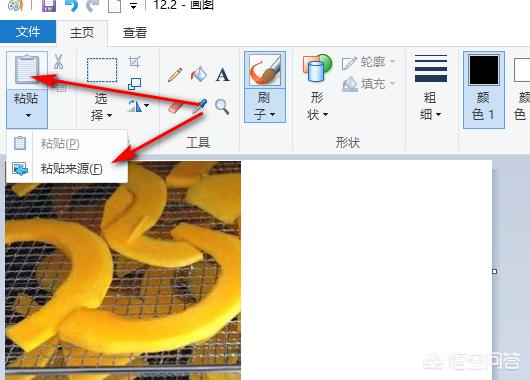Click the Resize icon
This screenshot has width=530, height=380.
point(135,84)
